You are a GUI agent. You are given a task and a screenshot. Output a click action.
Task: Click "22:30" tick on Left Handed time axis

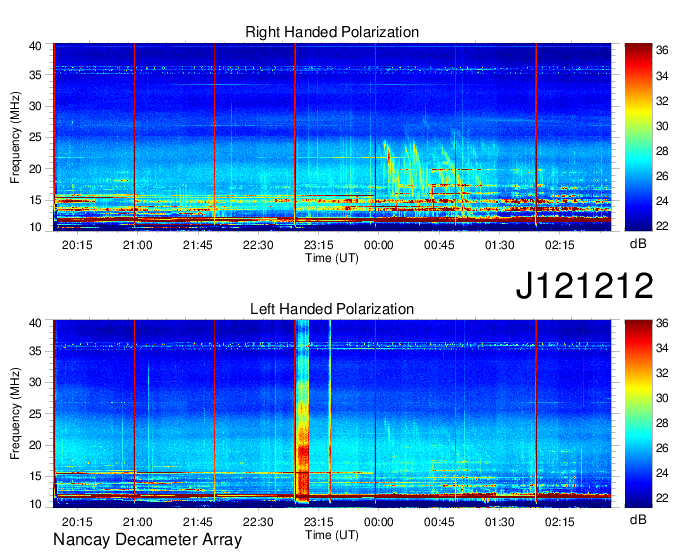click(x=258, y=522)
